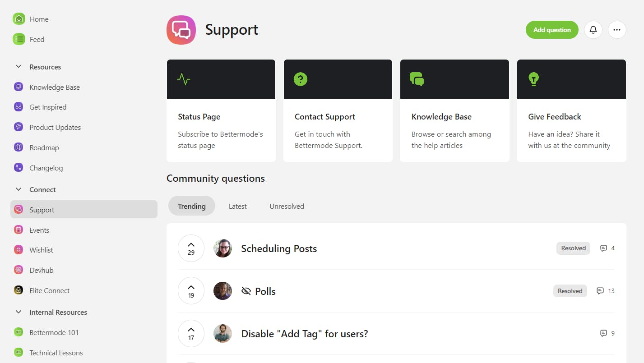Screen dimensions: 644x363
Task: Click the Devhub sidebar icon
Action: [x=19, y=270]
